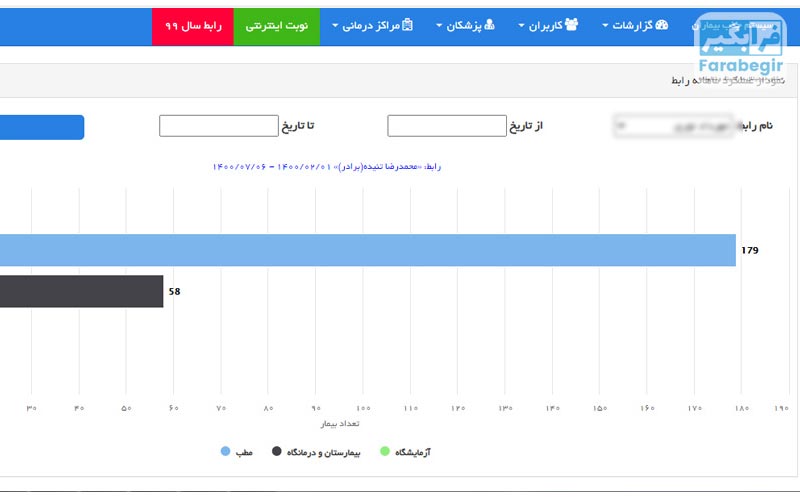Image resolution: width=800 pixels, height=500 pixels.
Task: Click the blue submit button beside تا تاریخ
Action: pos(42,127)
